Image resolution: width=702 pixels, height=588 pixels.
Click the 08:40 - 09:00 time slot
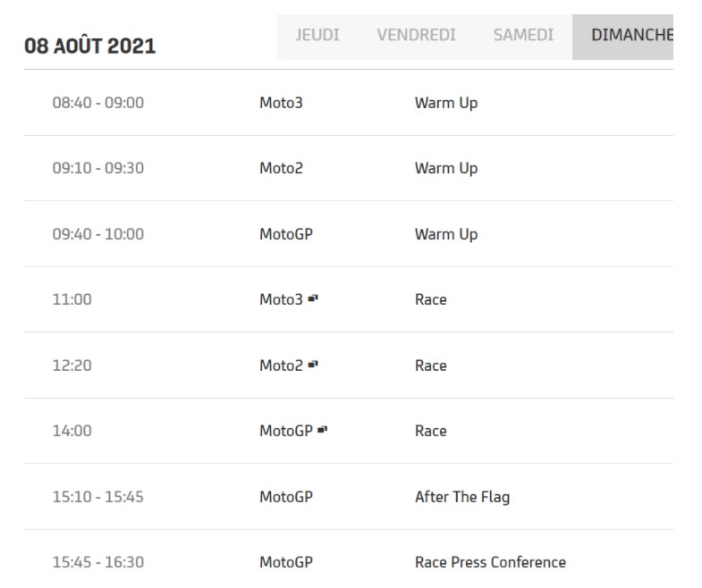tap(98, 103)
